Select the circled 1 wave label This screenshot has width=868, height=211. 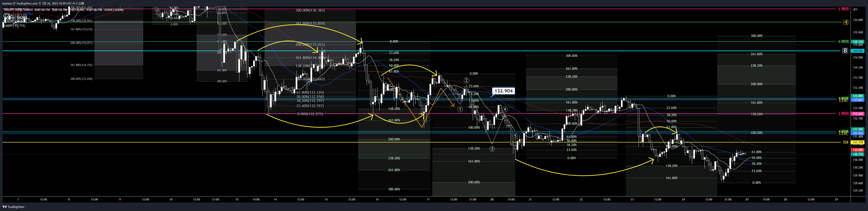tap(460, 109)
